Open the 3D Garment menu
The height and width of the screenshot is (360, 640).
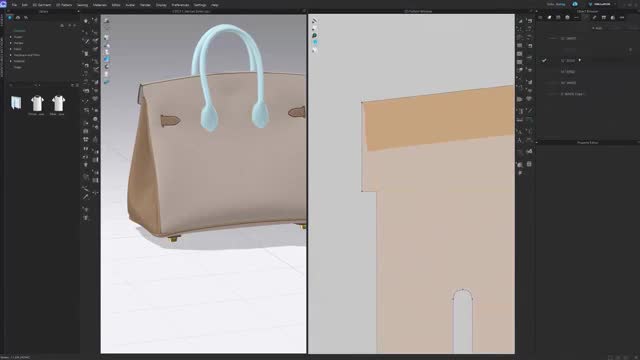tap(41, 5)
